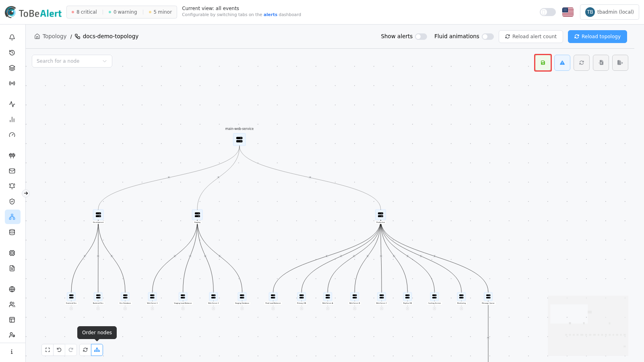Open the broadcast signal icon in sidebar
644x362 pixels.
click(x=12, y=83)
